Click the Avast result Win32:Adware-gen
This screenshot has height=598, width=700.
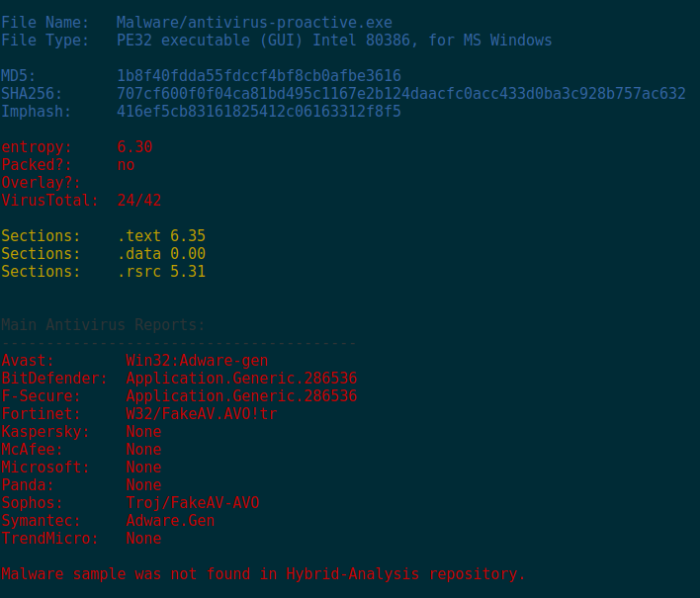(x=197, y=361)
